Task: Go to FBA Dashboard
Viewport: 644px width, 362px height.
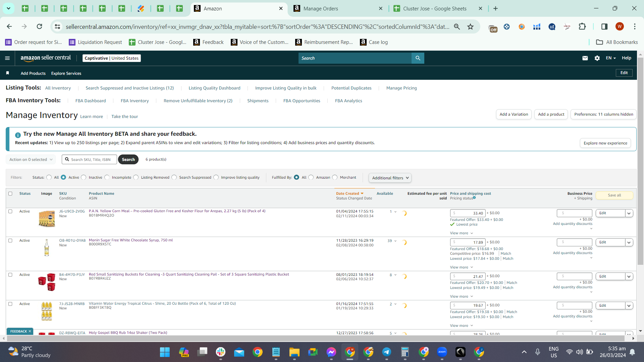Action: click(91, 101)
